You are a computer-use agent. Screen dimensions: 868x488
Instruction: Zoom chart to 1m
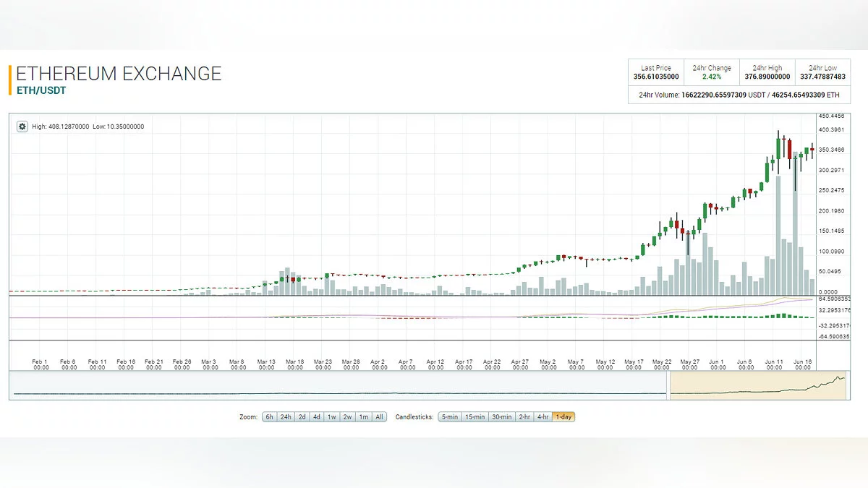[x=364, y=417]
